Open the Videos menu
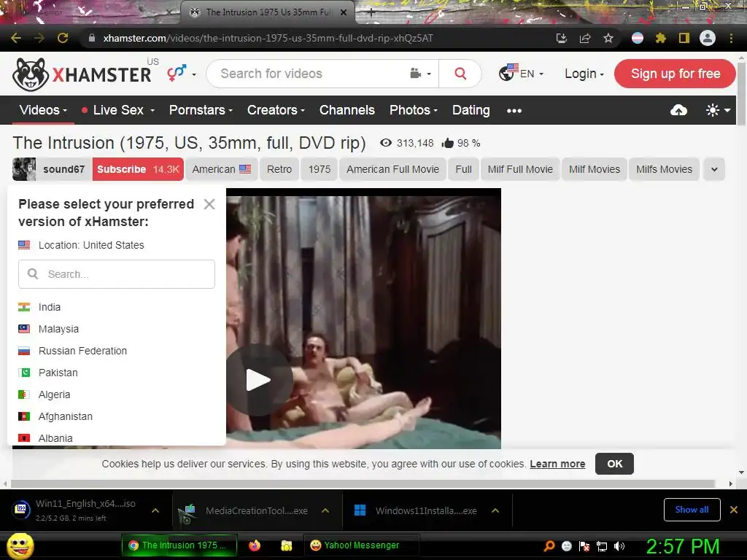The height and width of the screenshot is (560, 747). tap(43, 110)
